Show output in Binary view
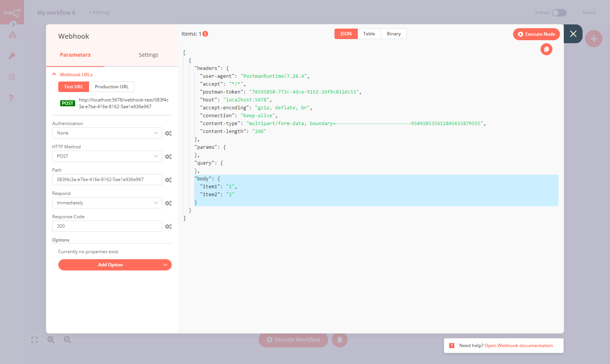 [394, 34]
